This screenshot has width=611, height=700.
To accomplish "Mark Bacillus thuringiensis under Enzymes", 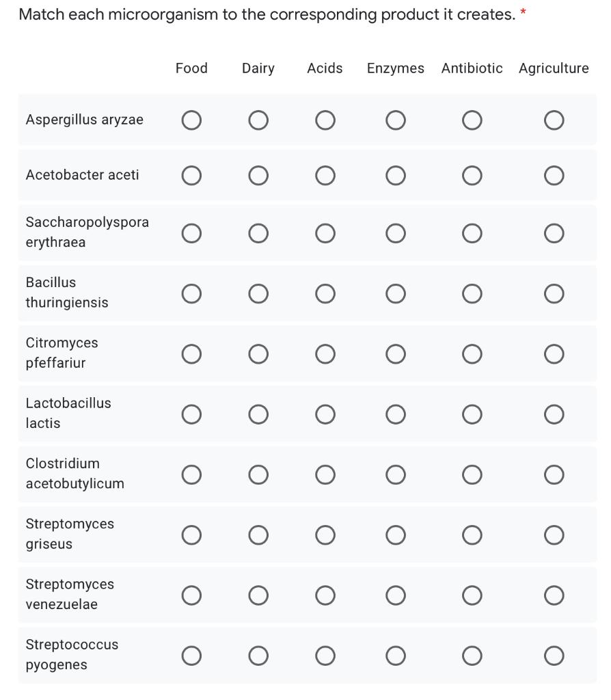I will 395,293.
